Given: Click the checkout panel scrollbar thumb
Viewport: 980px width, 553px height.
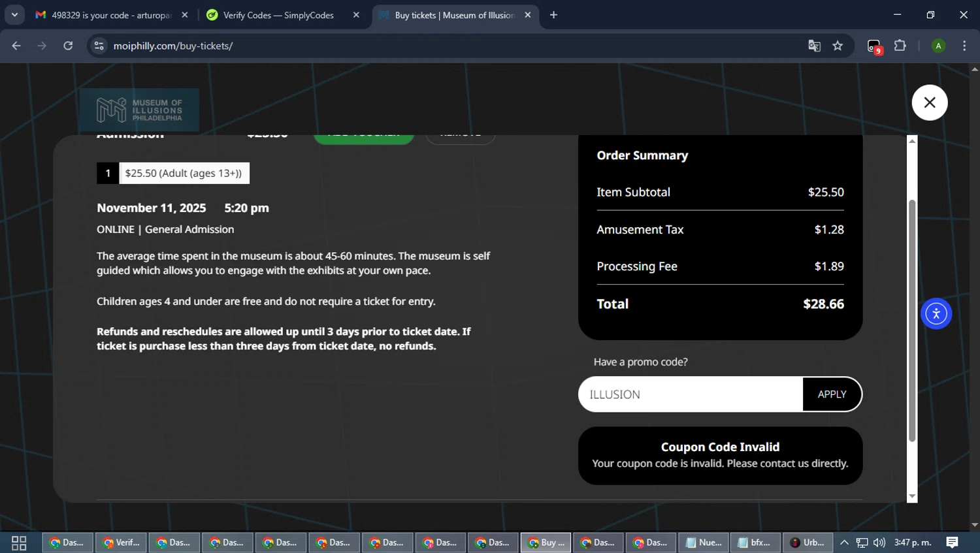Looking at the screenshot, I should (912, 320).
